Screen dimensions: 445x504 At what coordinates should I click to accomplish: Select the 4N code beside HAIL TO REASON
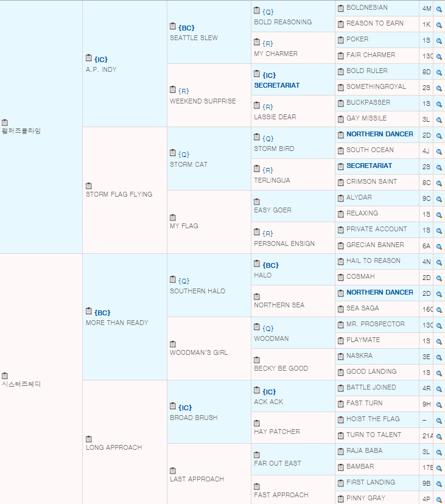tap(426, 262)
